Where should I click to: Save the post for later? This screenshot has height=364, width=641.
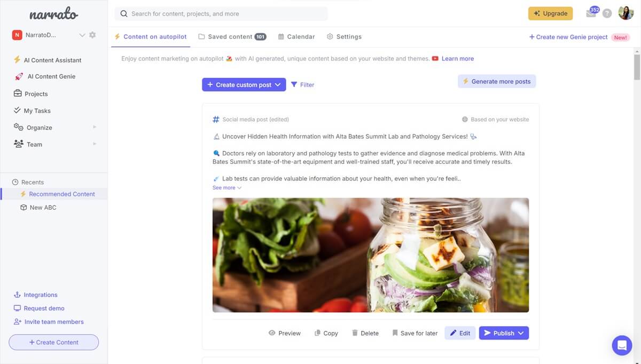(415, 333)
